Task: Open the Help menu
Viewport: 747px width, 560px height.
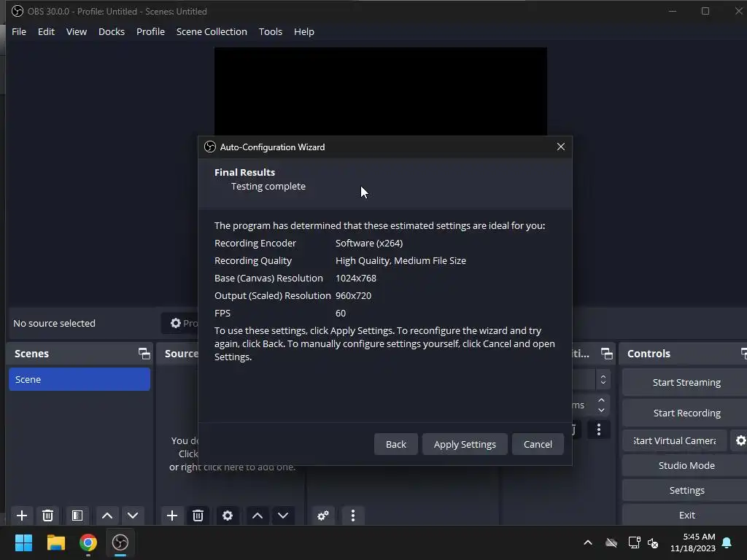Action: (x=304, y=31)
